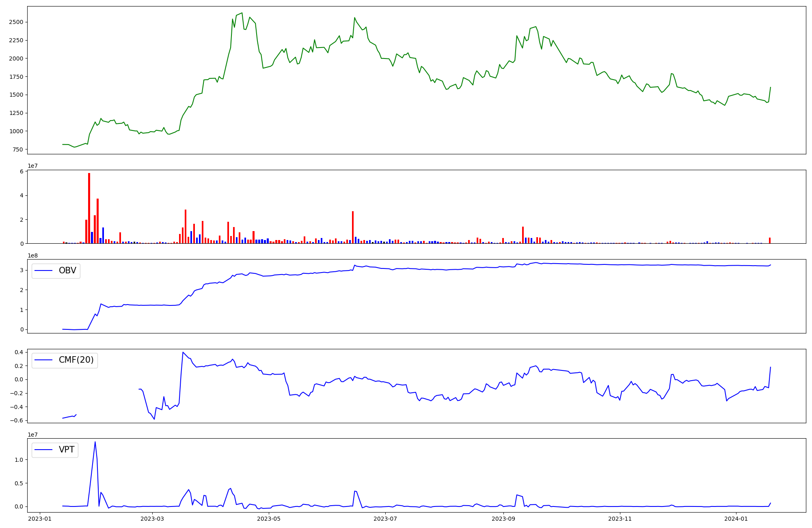
Task: Click the 2023-07 x-axis date label
Action: tap(385, 519)
